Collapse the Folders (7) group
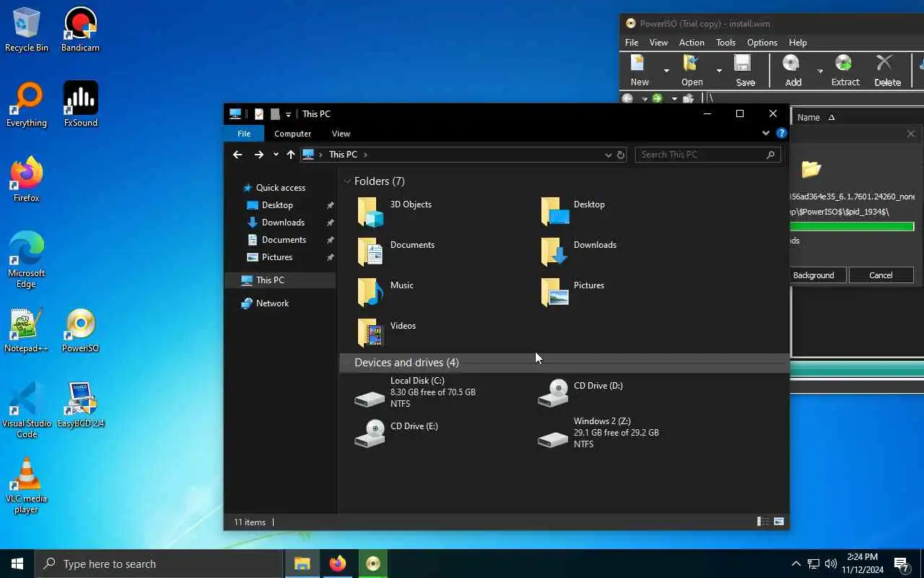Image resolution: width=924 pixels, height=578 pixels. [x=347, y=181]
